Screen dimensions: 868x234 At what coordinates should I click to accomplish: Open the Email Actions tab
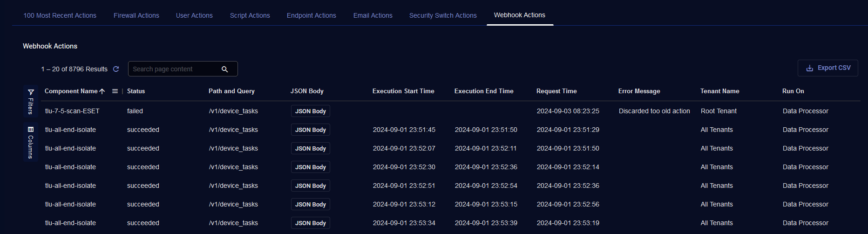coord(373,15)
